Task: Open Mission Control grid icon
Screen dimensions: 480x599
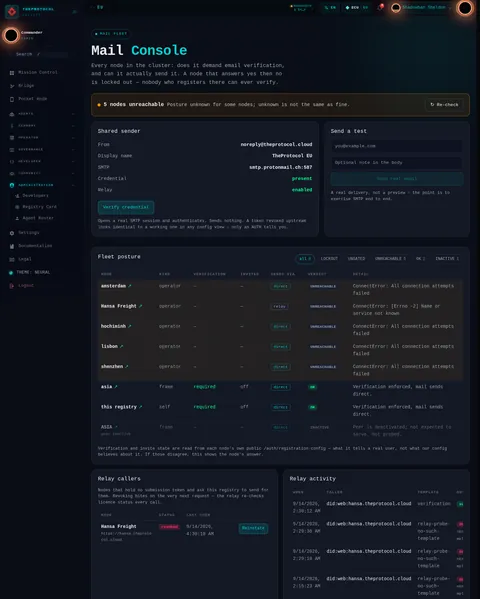Action: (12, 73)
